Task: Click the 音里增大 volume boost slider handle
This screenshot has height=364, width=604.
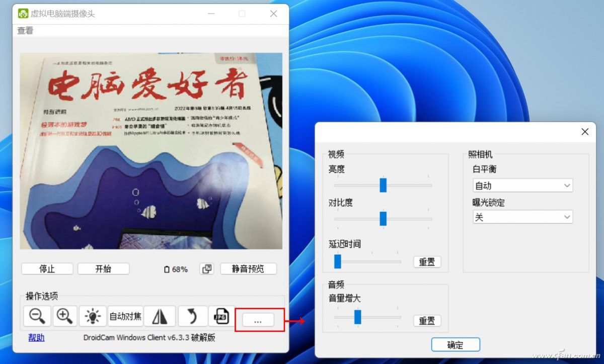Action: pos(358,317)
